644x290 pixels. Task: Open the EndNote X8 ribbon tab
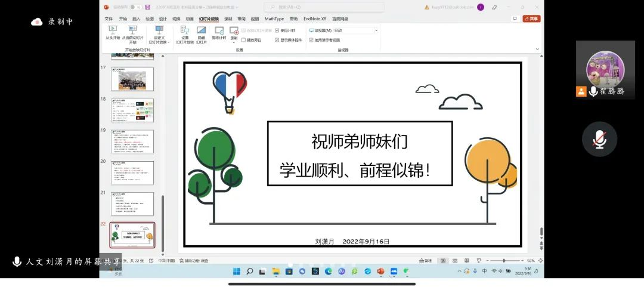tap(315, 18)
